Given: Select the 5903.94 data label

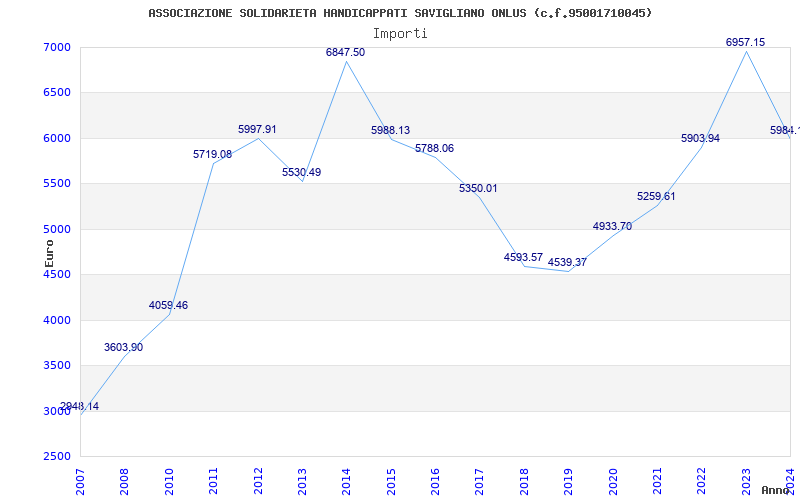Looking at the screenshot, I should [701, 138].
